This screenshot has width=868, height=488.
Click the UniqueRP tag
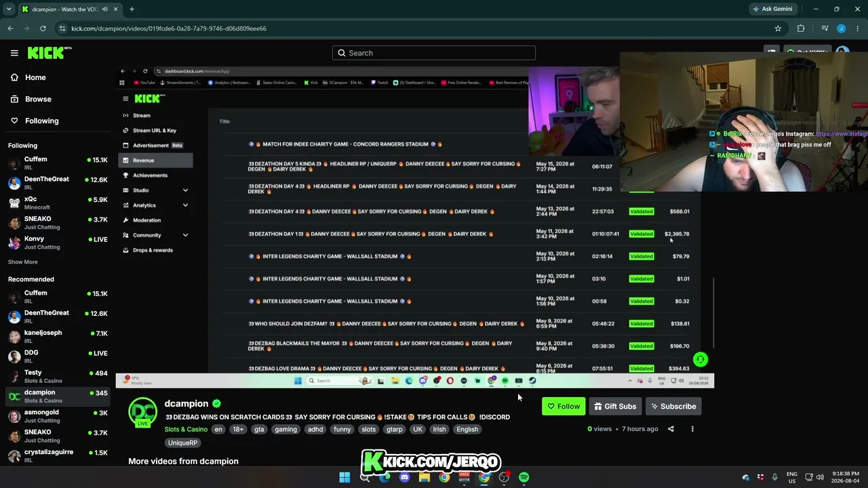coord(182,443)
